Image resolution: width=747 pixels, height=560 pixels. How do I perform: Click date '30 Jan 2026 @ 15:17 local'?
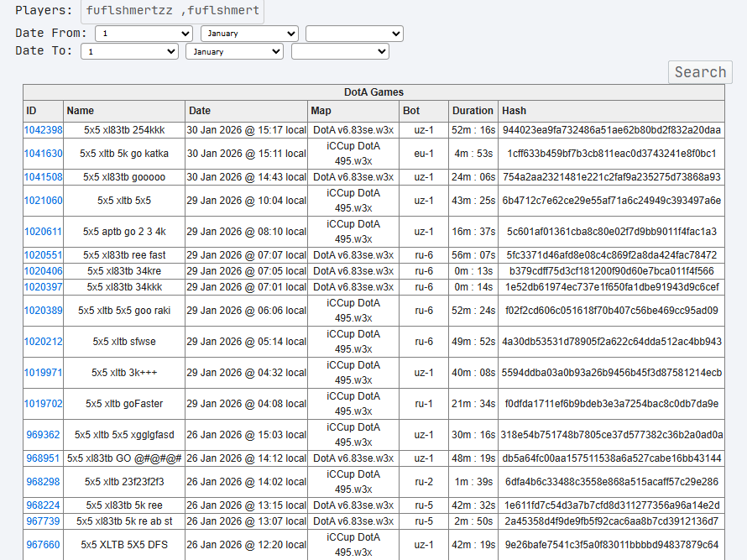246,130
